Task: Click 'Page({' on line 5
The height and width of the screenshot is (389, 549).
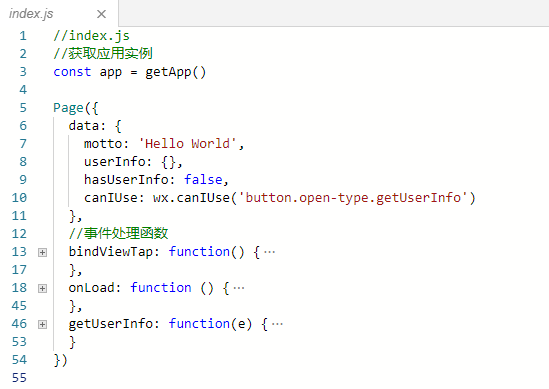Action: point(76,108)
